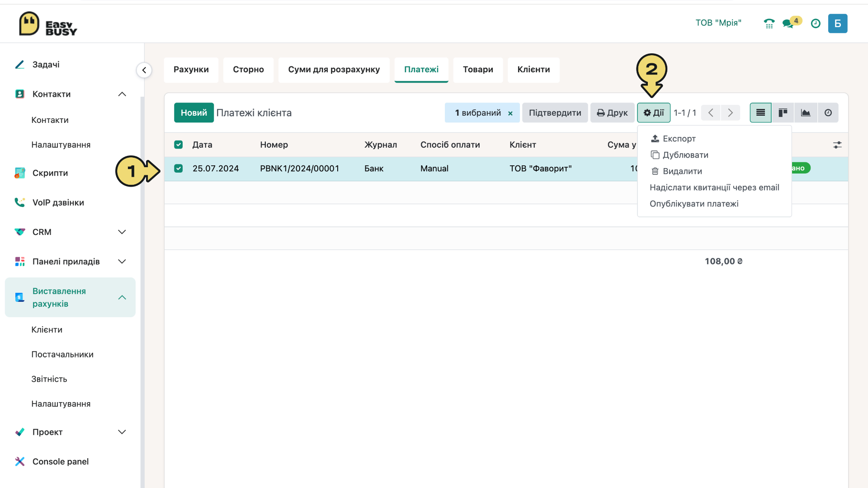The image size is (868, 488).
Task: Open payment PBNK1/2024/00001 record
Action: tap(300, 169)
